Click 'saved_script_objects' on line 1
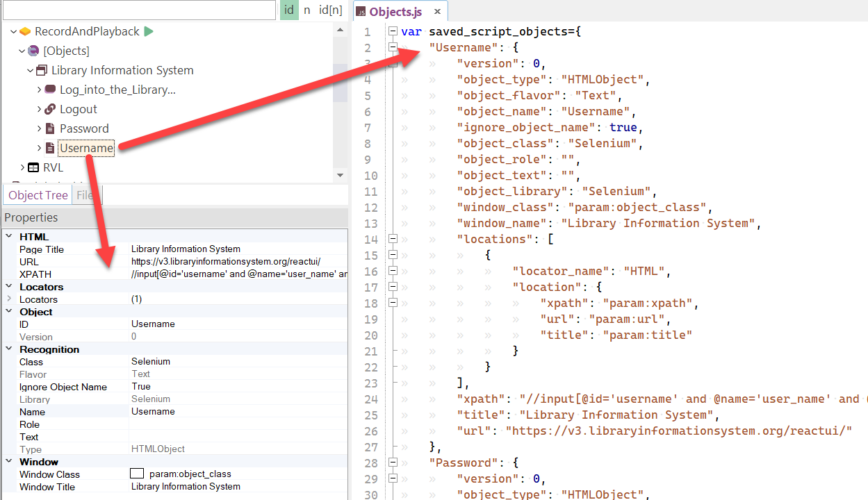The image size is (868, 500). coord(498,31)
